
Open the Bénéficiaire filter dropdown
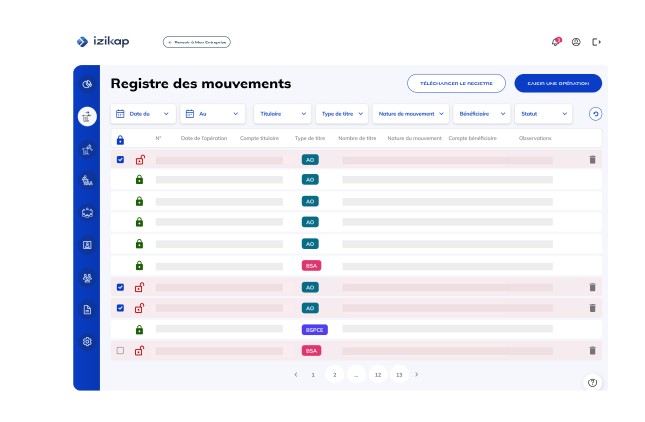click(x=482, y=114)
